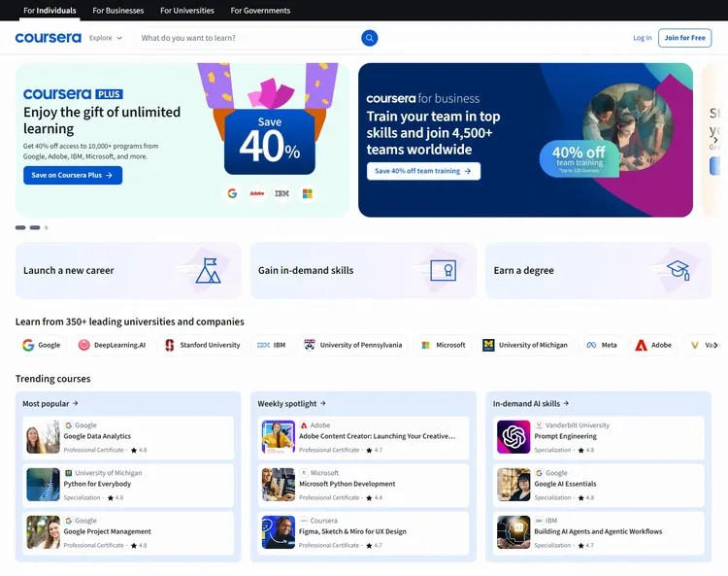Image resolution: width=728 pixels, height=576 pixels.
Task: Click the scroll-right arrow on partner list
Action: (715, 345)
